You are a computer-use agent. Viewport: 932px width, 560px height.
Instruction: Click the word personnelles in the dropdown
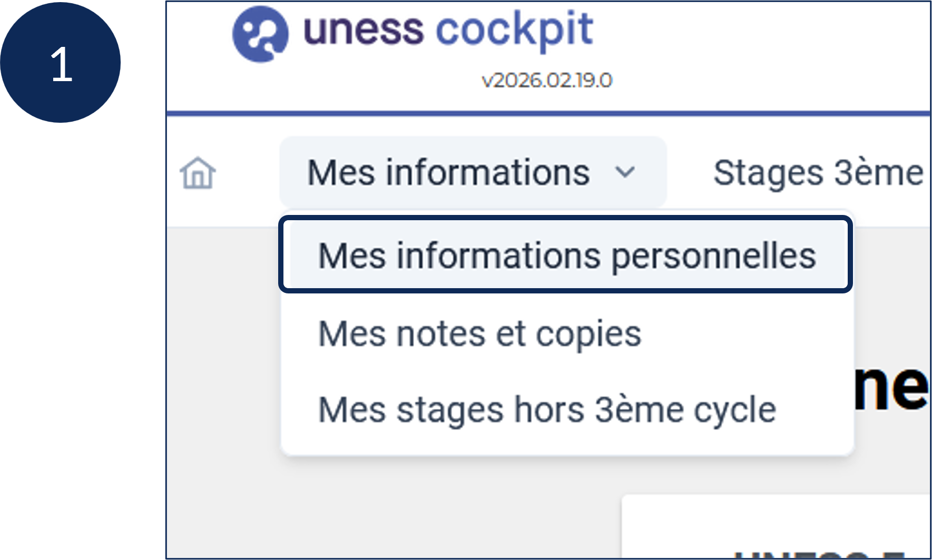click(713, 257)
